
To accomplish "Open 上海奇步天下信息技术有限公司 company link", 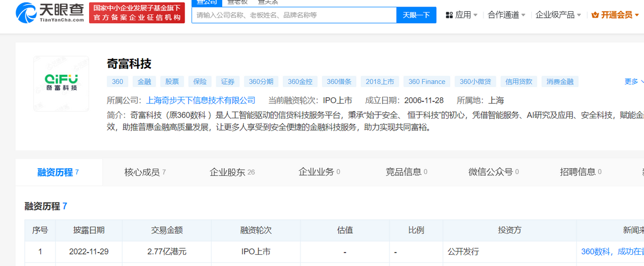I will (201, 100).
